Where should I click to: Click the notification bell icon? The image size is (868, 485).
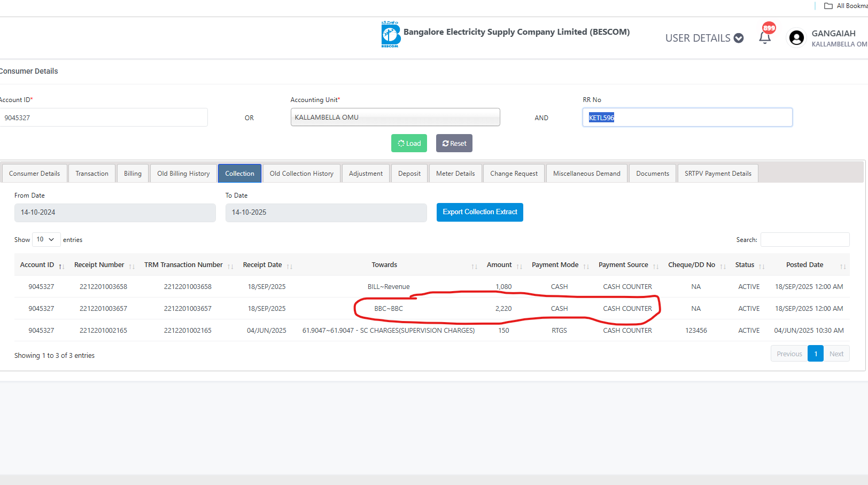point(765,37)
